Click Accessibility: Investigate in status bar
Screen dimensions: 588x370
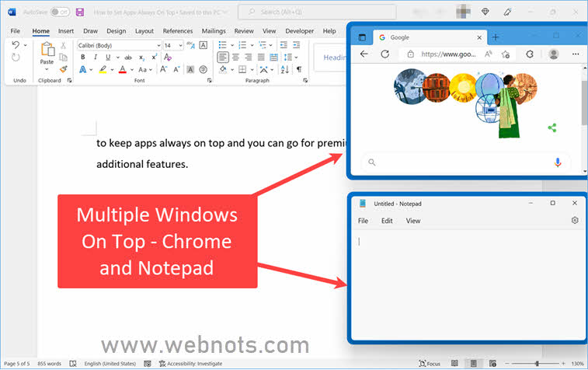tap(190, 364)
